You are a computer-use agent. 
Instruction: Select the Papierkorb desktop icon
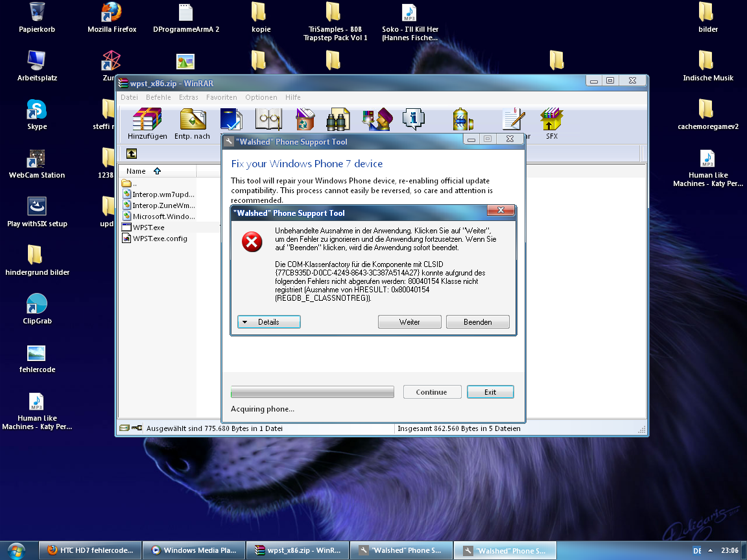37,17
